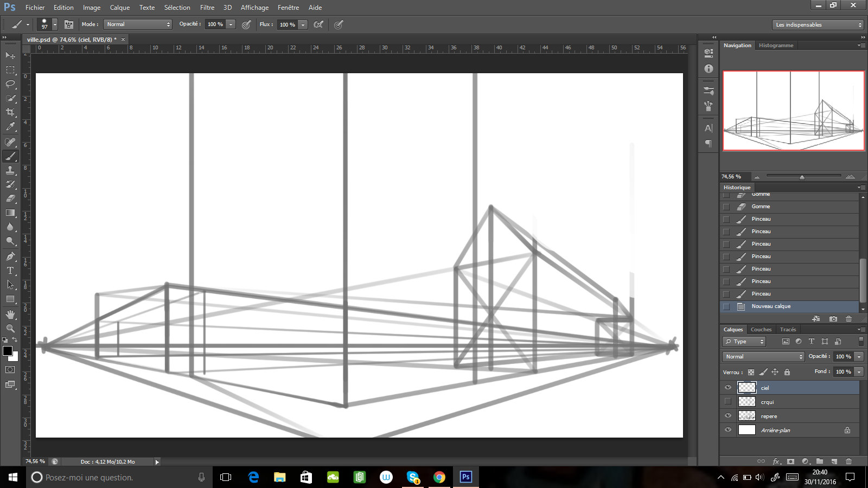Show the crqui layer
Screen dimensions: 868x488
727,401
